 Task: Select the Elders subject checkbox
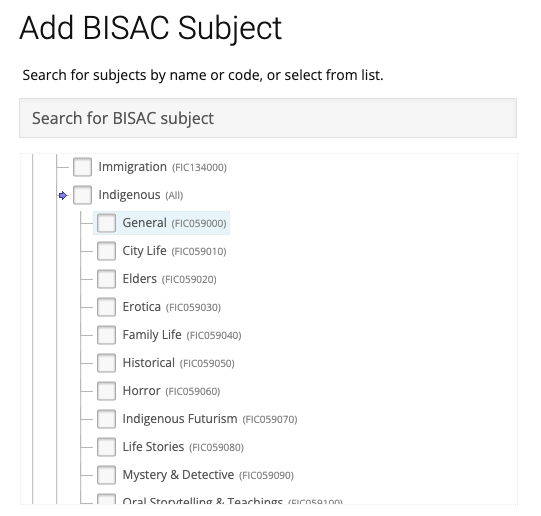click(x=106, y=279)
